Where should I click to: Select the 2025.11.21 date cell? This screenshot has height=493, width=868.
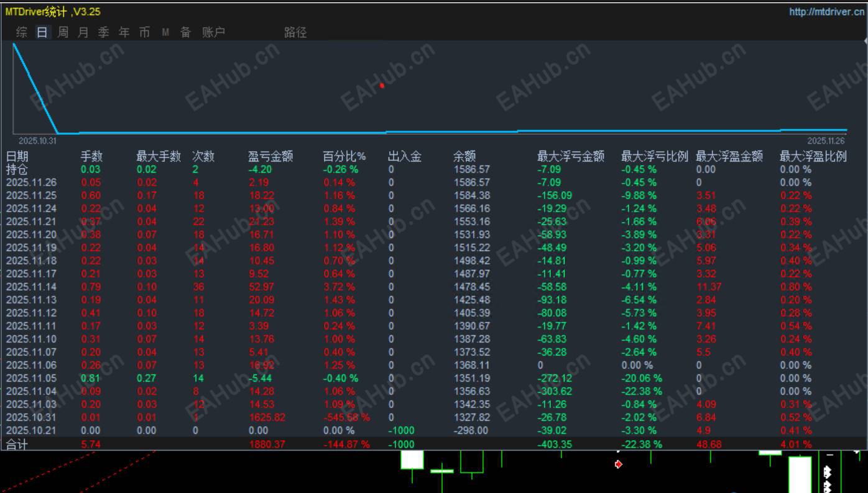tap(31, 221)
